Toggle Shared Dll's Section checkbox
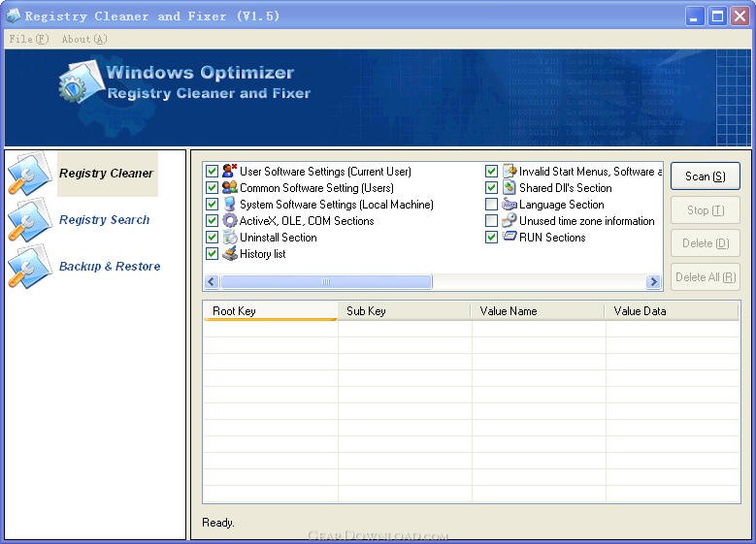 point(491,188)
